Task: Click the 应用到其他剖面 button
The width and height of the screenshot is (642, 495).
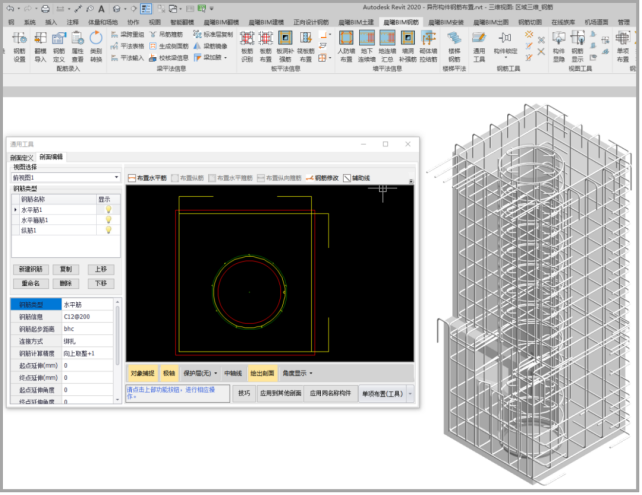Action: point(279,394)
